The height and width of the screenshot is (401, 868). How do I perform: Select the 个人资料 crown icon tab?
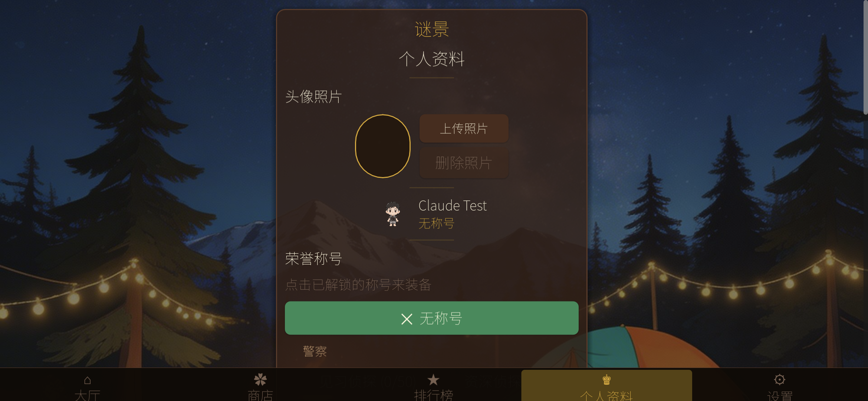(x=606, y=379)
